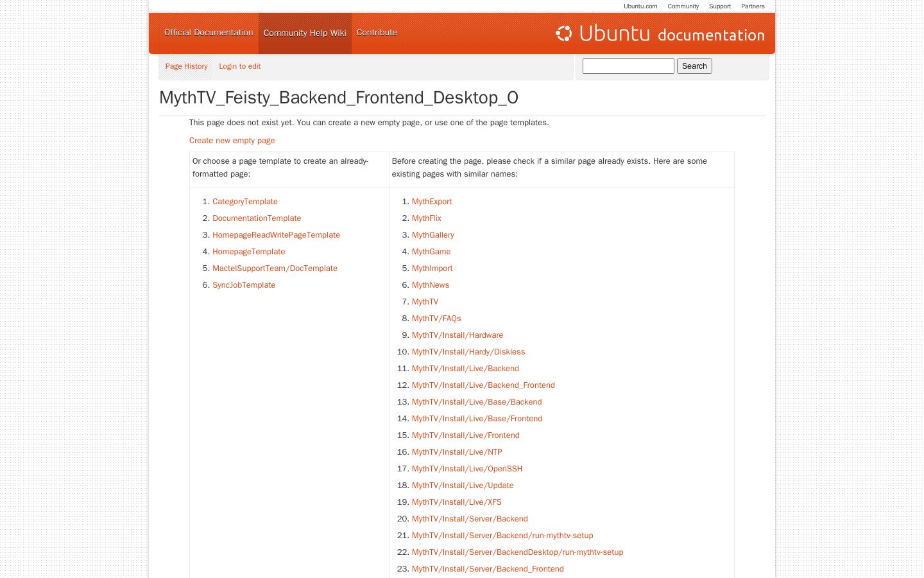Open MythTV/Install/Live/Base/Frontend link
This screenshot has width=924, height=578.
[x=477, y=419]
